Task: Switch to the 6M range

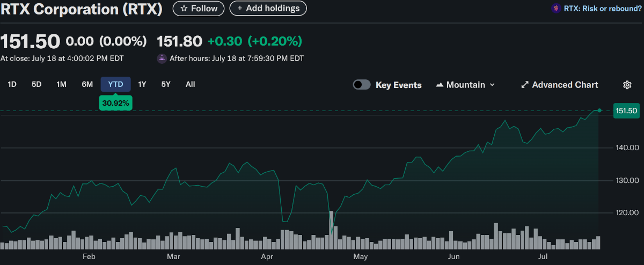Action: (x=87, y=84)
